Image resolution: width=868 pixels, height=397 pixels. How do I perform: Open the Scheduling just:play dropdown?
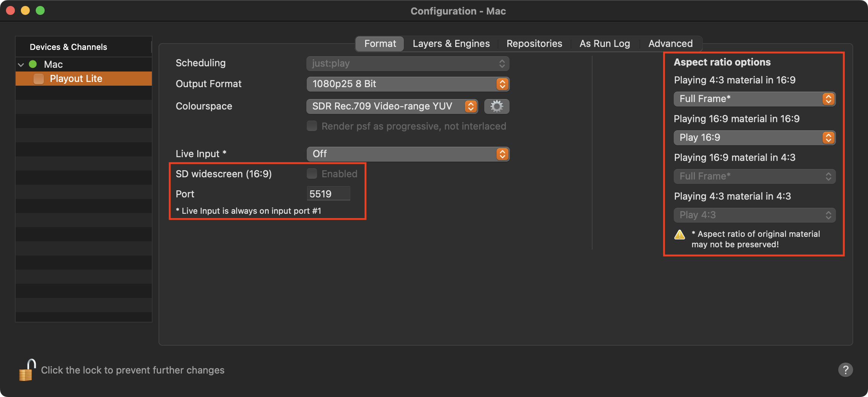[408, 63]
